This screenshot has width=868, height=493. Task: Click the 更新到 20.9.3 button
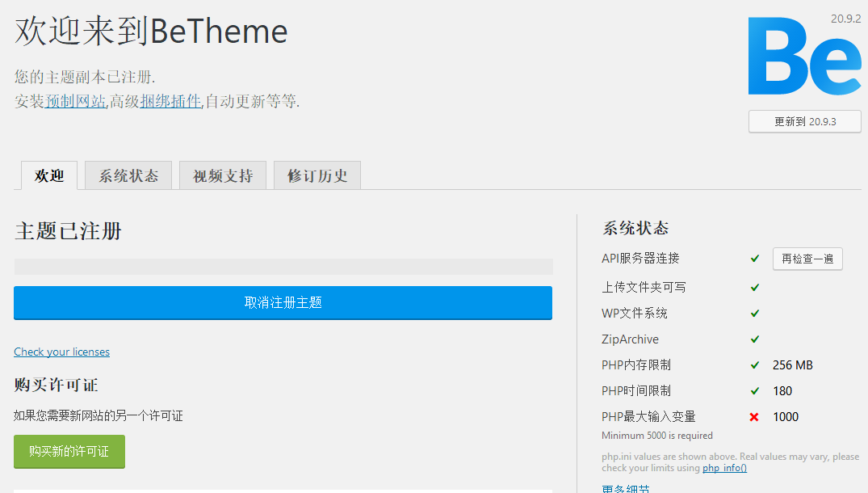pos(804,120)
